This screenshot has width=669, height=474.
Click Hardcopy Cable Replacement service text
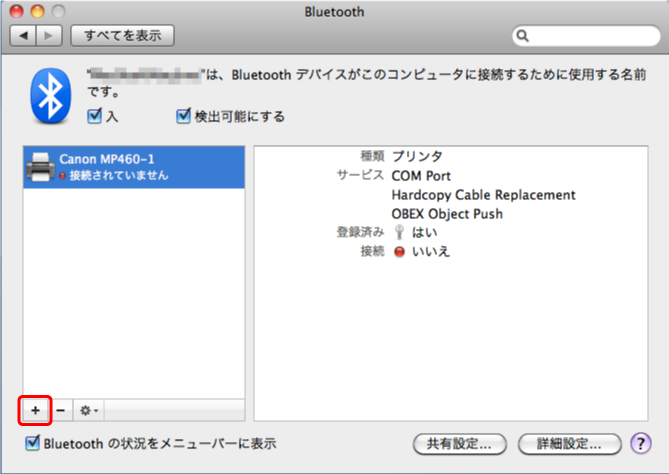coord(483,195)
